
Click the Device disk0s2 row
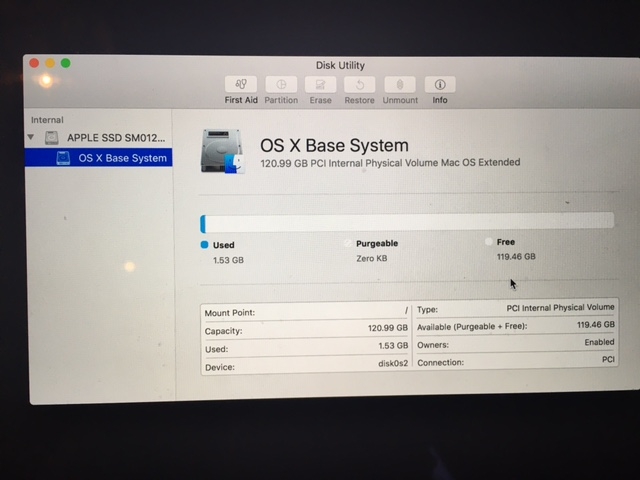[x=306, y=365]
